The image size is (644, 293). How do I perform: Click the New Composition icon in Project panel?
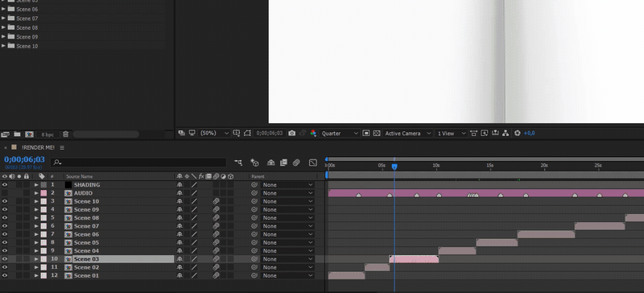[x=29, y=134]
